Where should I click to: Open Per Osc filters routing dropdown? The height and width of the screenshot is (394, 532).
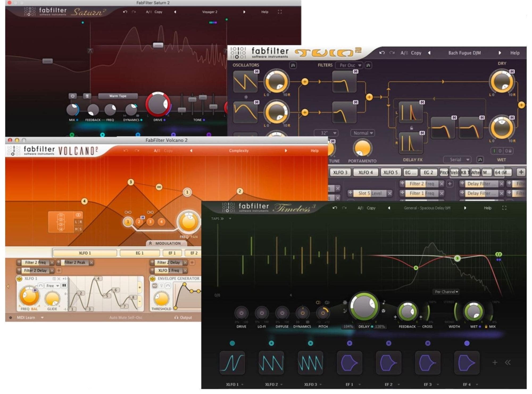[349, 65]
